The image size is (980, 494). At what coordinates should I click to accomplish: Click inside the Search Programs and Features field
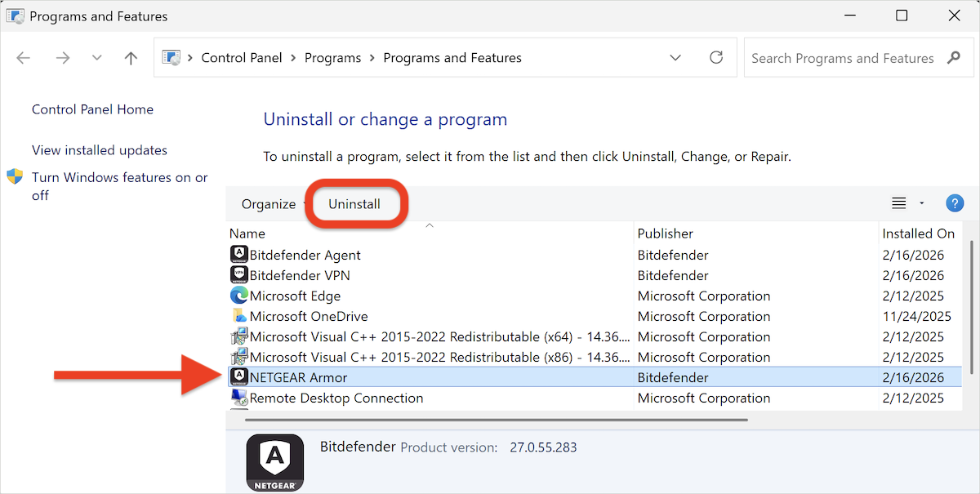841,57
